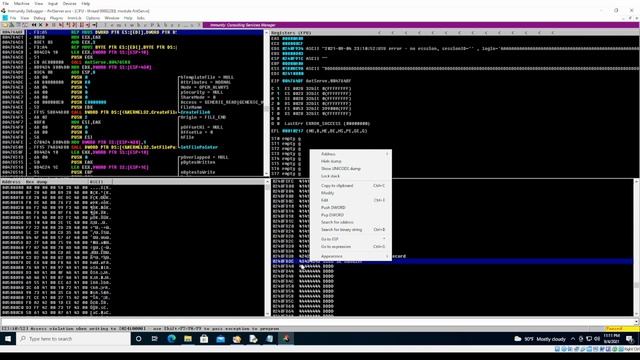
Task: Expand the Appearance submenu
Action: (351, 256)
